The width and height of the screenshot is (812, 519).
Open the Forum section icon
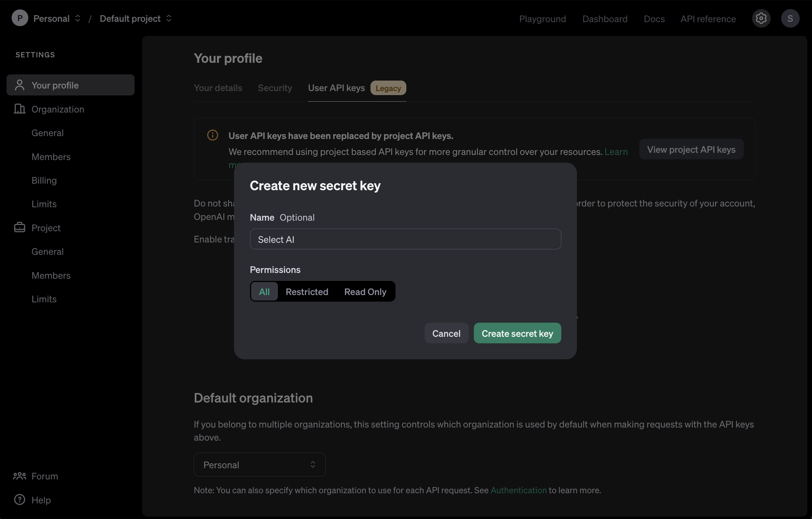19,476
